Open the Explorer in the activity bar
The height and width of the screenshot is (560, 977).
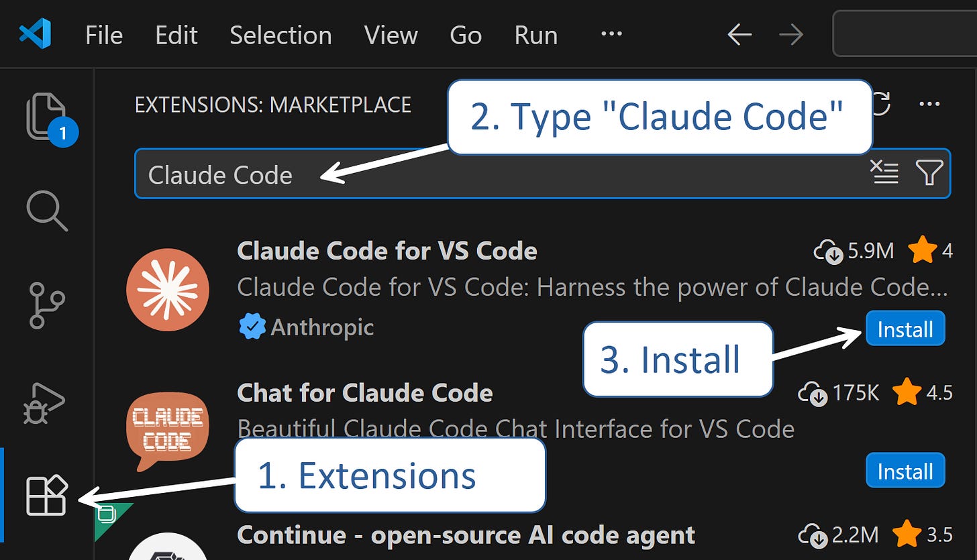tap(47, 114)
